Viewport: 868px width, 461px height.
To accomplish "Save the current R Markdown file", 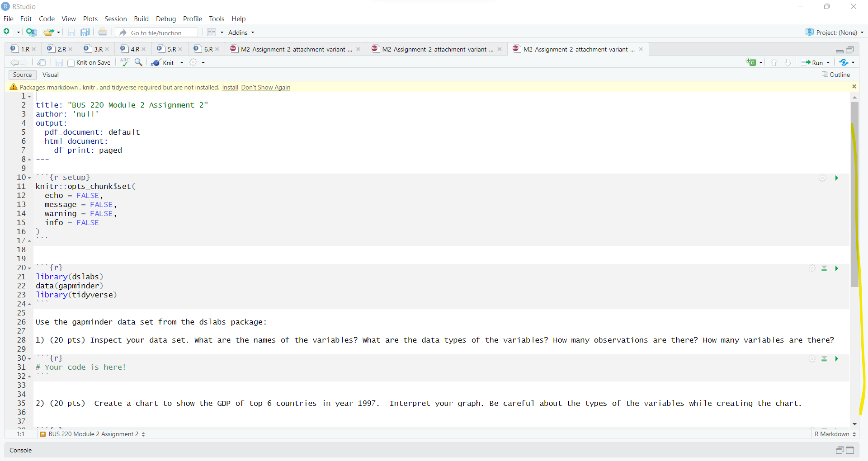I will [x=59, y=62].
